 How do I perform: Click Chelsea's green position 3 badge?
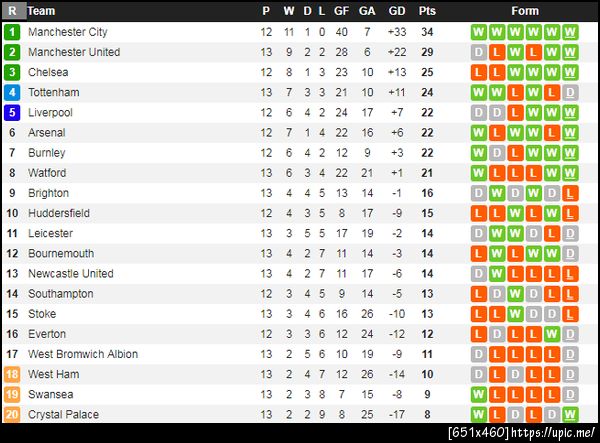[12, 72]
